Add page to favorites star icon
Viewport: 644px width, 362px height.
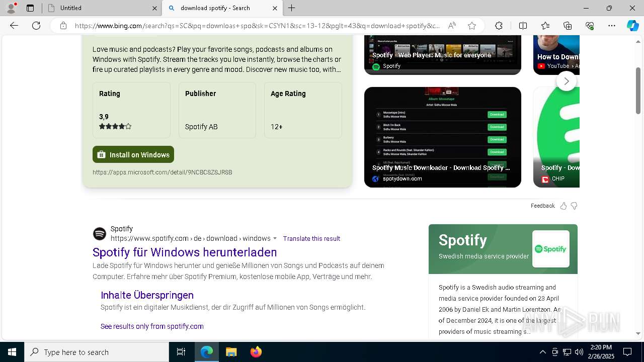472,26
